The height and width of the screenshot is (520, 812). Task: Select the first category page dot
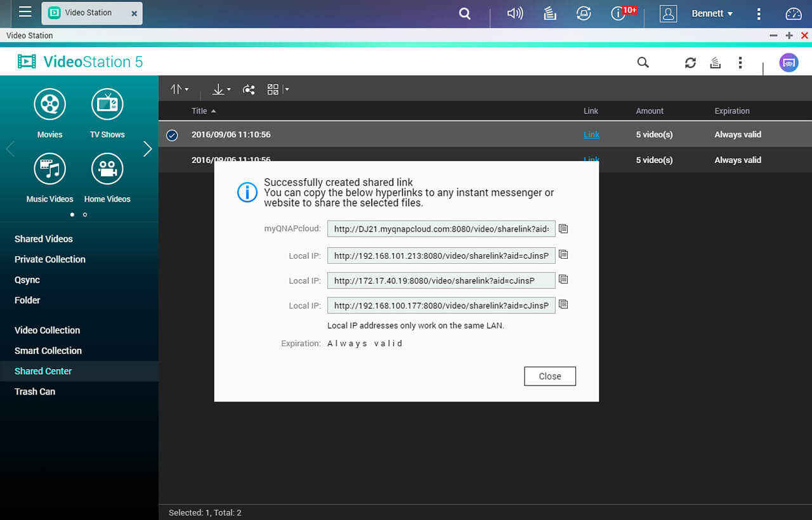[72, 214]
